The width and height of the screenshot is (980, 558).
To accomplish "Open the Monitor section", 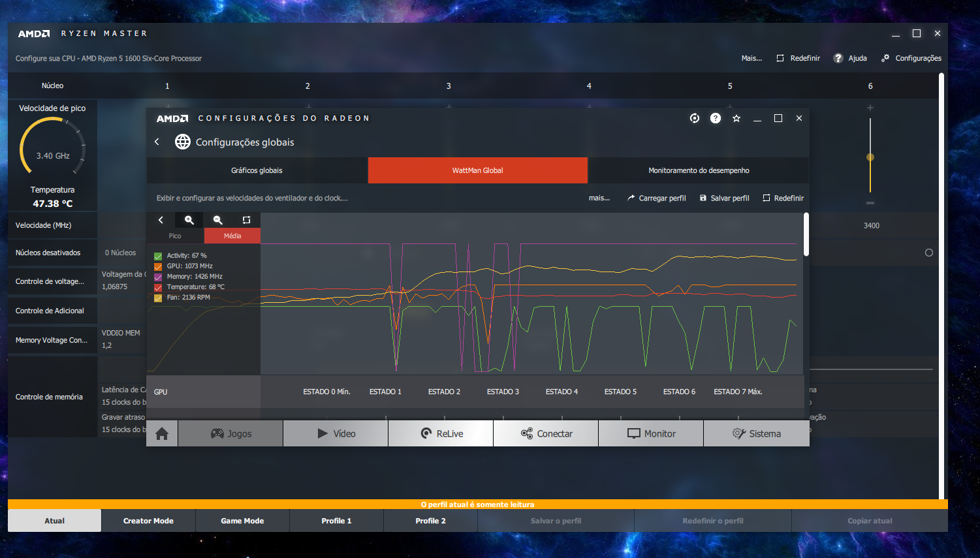I will coord(651,433).
